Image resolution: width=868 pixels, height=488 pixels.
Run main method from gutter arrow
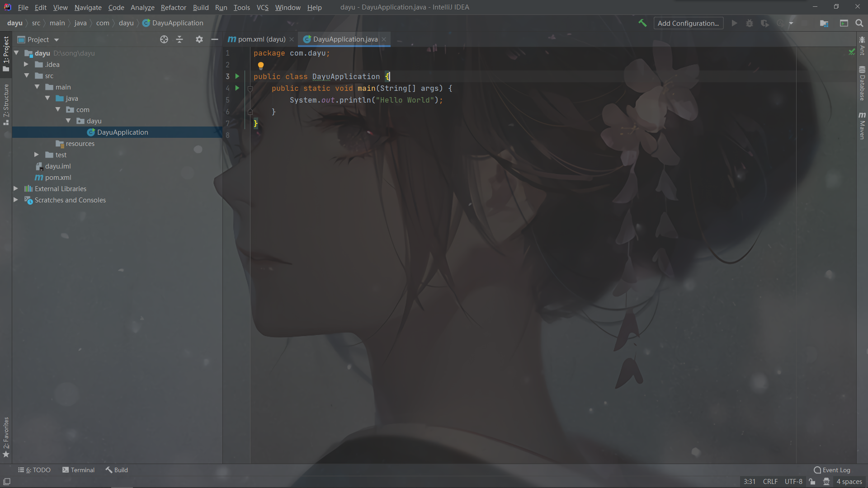click(x=237, y=88)
